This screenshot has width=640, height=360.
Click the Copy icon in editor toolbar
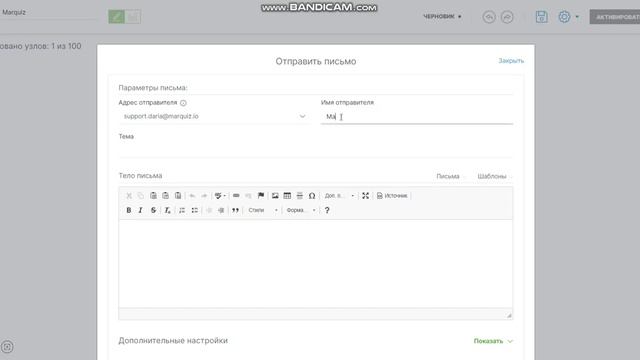click(x=140, y=196)
